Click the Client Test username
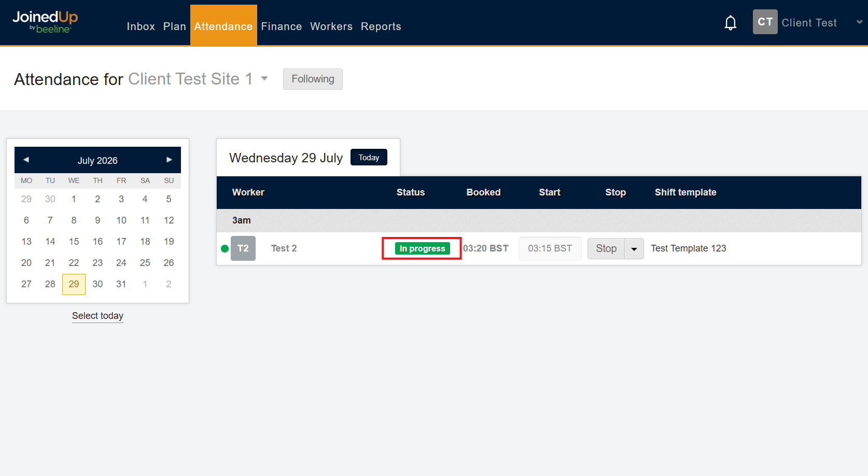The image size is (868, 476). pyautogui.click(x=809, y=23)
